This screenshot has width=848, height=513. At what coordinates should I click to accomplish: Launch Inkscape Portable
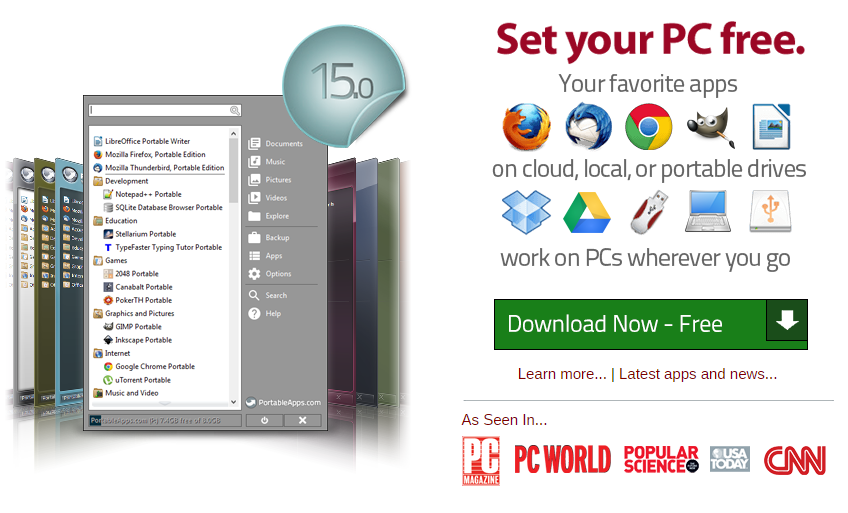(x=137, y=340)
